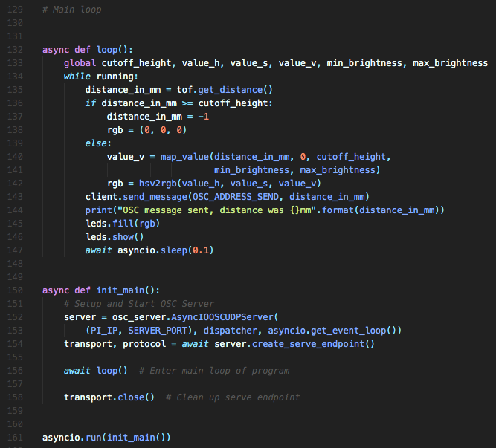
Task: Click 'hsv2rgb' function call on line 142
Action: (158, 184)
